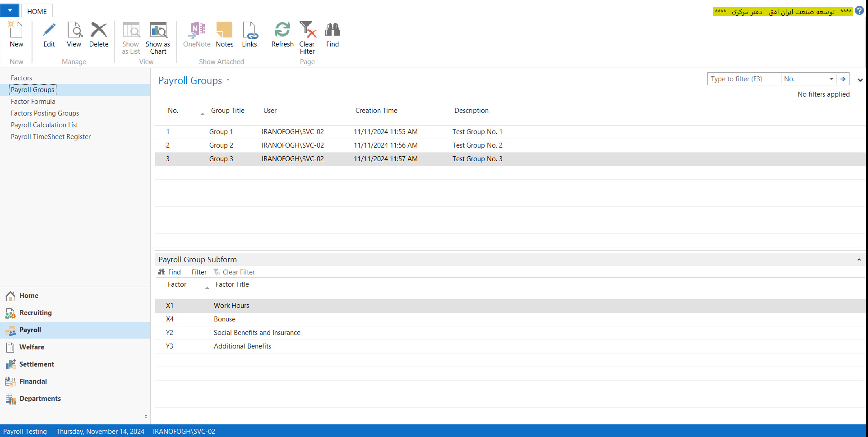Sort by the Factor column header

click(177, 284)
